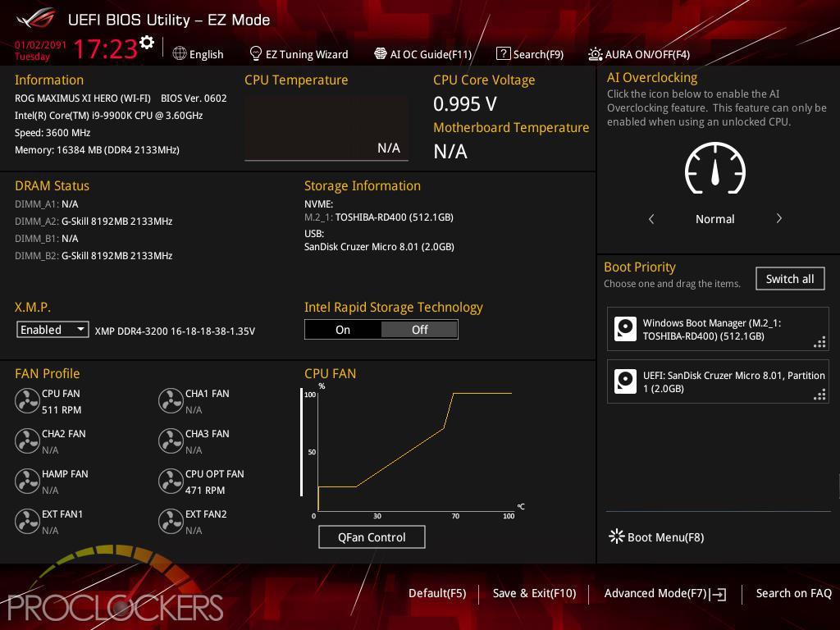Click the Speed: 3600 MHz line

(52, 133)
